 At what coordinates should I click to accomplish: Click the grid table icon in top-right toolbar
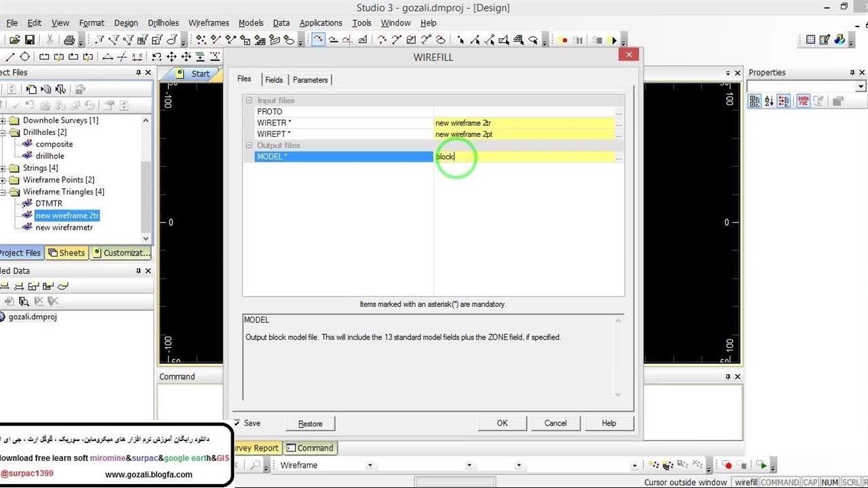point(810,41)
